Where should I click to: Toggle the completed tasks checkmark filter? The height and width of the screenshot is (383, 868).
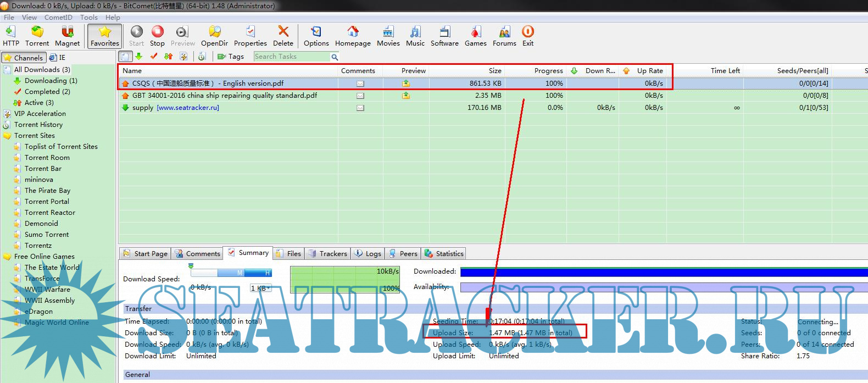(x=154, y=57)
